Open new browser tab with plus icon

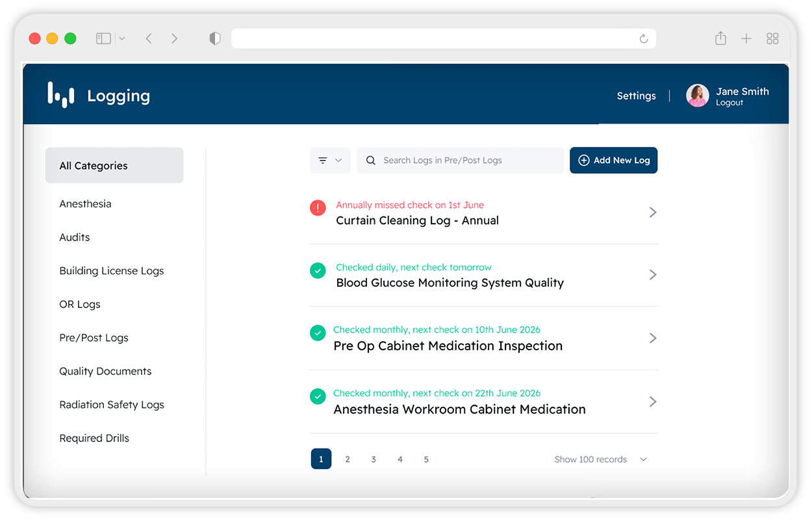[746, 38]
